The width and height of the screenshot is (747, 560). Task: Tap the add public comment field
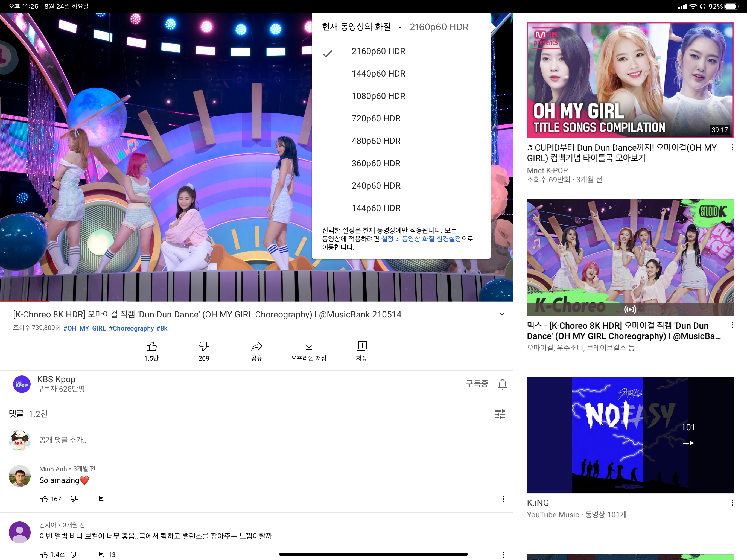click(63, 440)
